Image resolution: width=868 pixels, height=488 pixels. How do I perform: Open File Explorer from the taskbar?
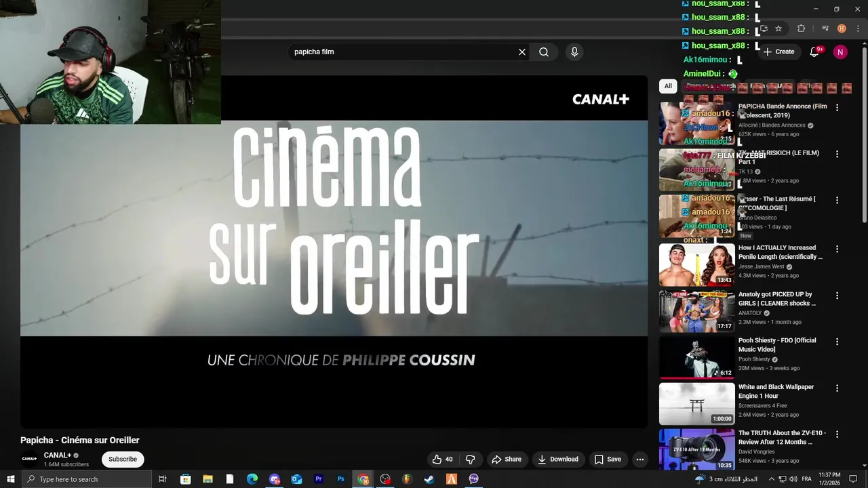click(208, 479)
